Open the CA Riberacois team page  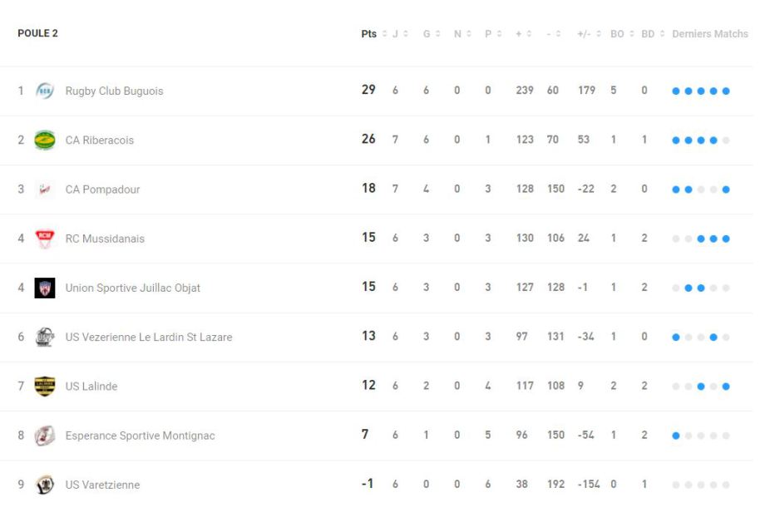(x=99, y=140)
